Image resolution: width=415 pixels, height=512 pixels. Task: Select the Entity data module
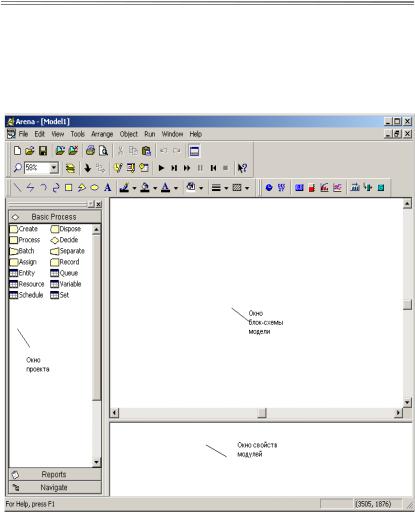22,273
